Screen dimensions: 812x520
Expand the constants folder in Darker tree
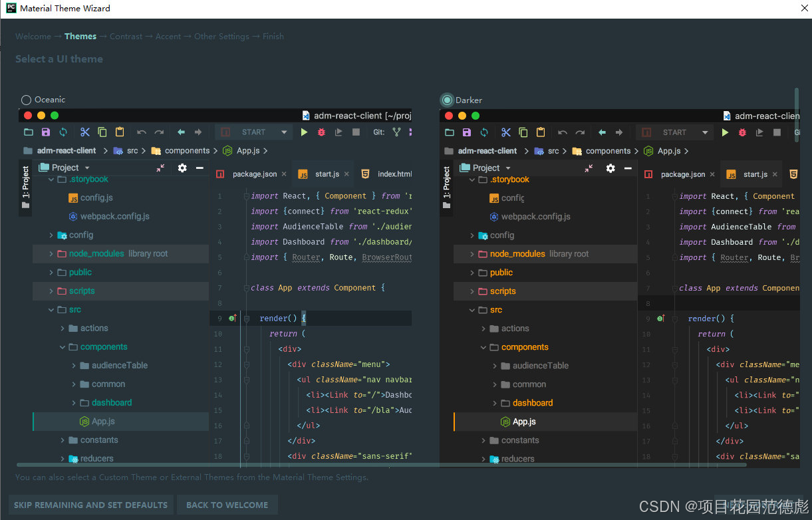[x=483, y=440]
